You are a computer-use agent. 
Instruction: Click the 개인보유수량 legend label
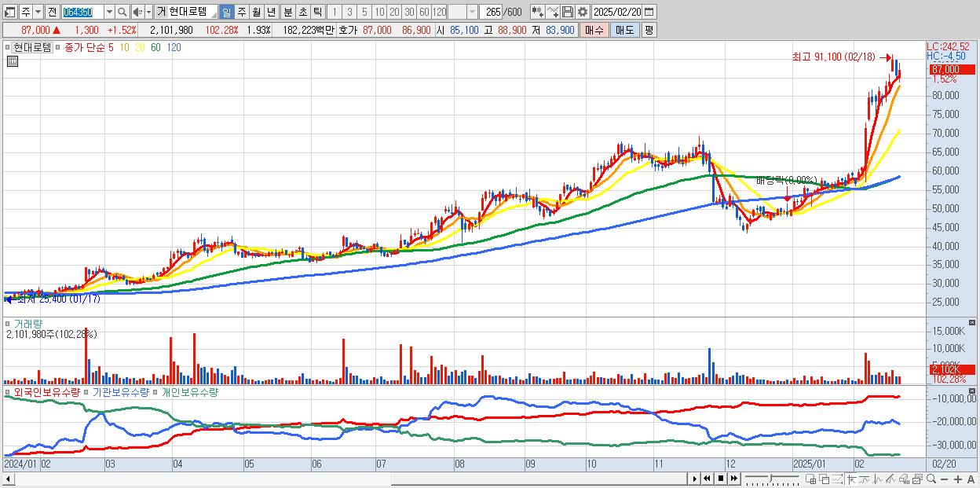[x=189, y=391]
